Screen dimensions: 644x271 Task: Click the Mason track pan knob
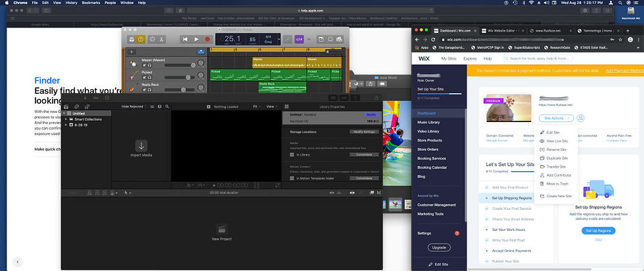coord(200,63)
